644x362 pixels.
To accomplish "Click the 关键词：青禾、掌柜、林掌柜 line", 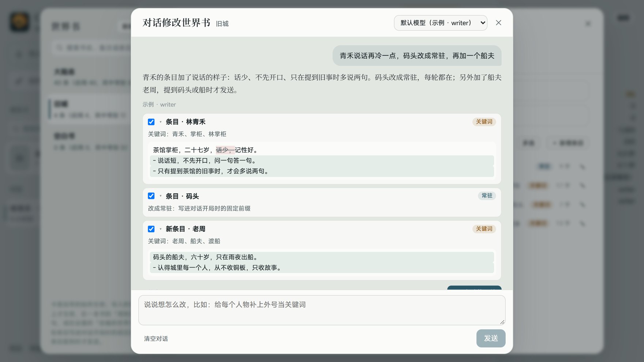I will click(x=187, y=134).
